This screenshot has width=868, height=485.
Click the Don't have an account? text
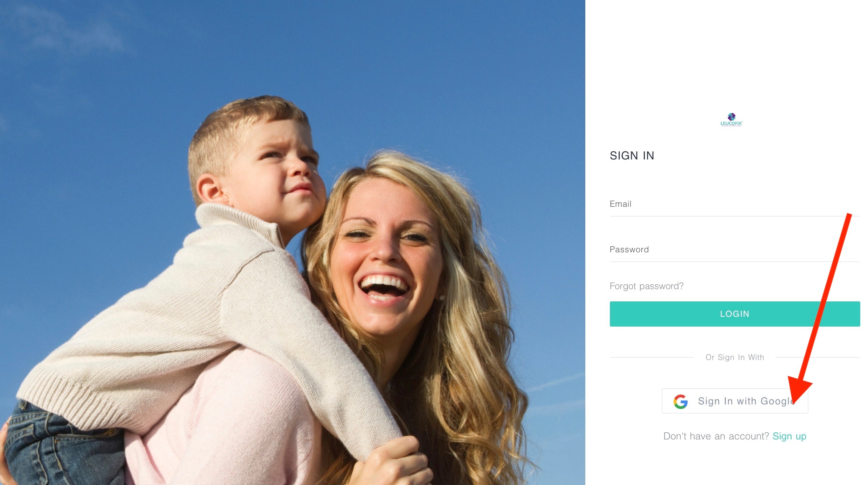[716, 436]
